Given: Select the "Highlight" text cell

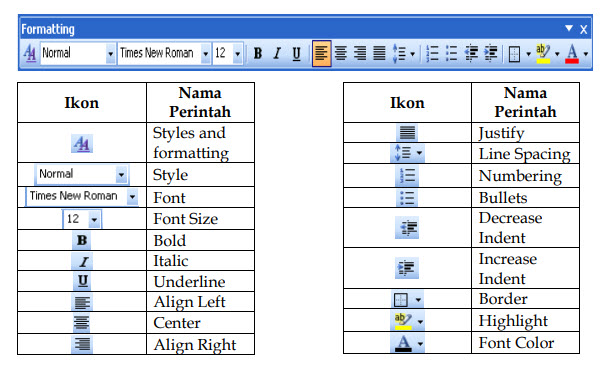Looking at the screenshot, I should tap(525, 320).
